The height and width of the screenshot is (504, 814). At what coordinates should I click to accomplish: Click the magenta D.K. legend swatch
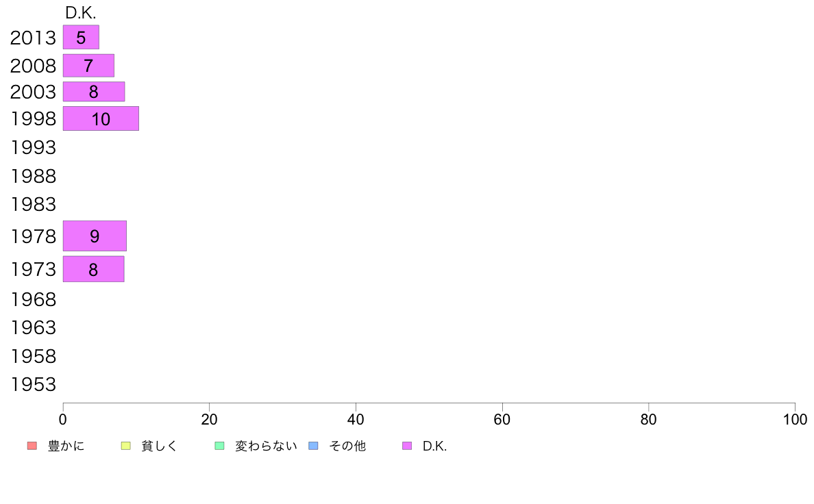point(407,446)
